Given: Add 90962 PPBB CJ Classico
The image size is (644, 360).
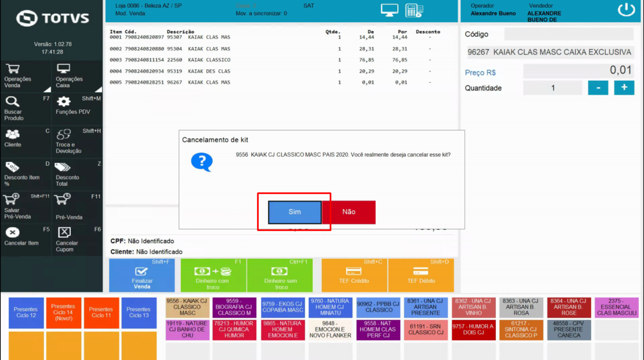Looking at the screenshot, I should tap(378, 308).
